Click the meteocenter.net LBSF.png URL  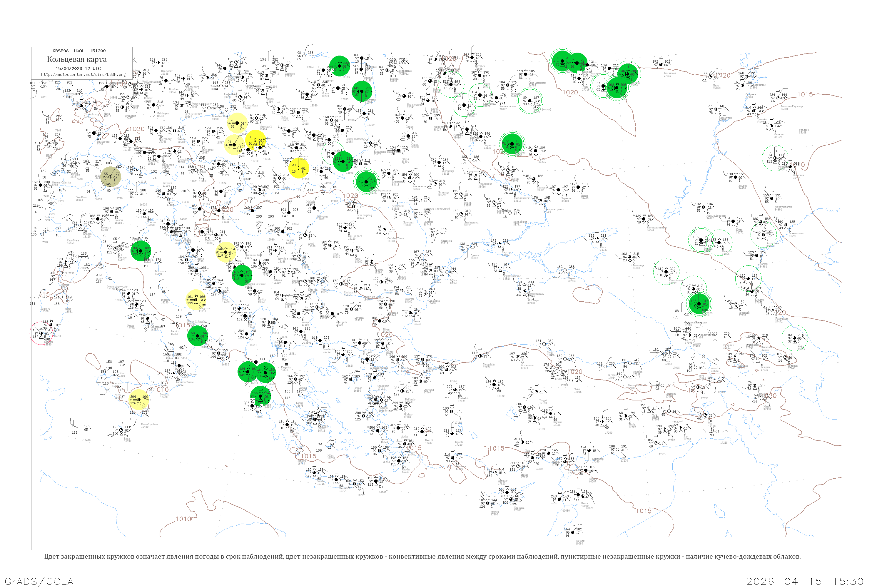[x=83, y=75]
